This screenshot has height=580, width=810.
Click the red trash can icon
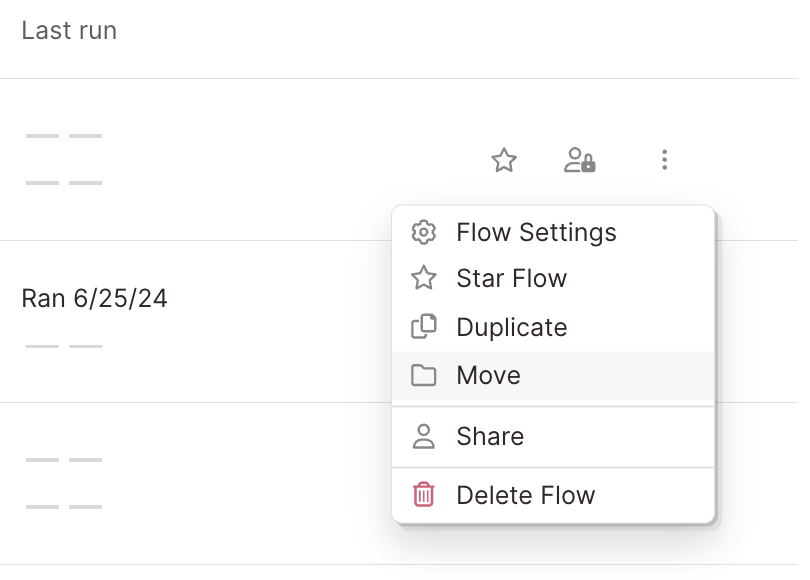pyautogui.click(x=424, y=495)
